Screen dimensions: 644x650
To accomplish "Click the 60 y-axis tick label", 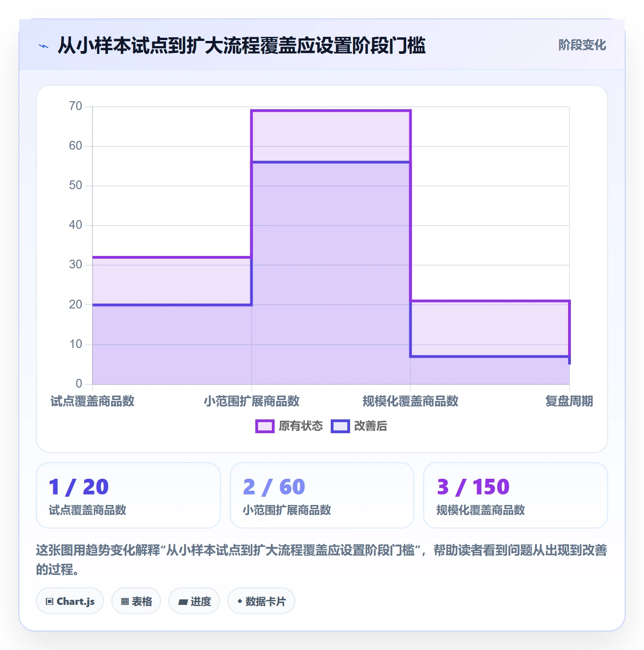I will 75,146.
